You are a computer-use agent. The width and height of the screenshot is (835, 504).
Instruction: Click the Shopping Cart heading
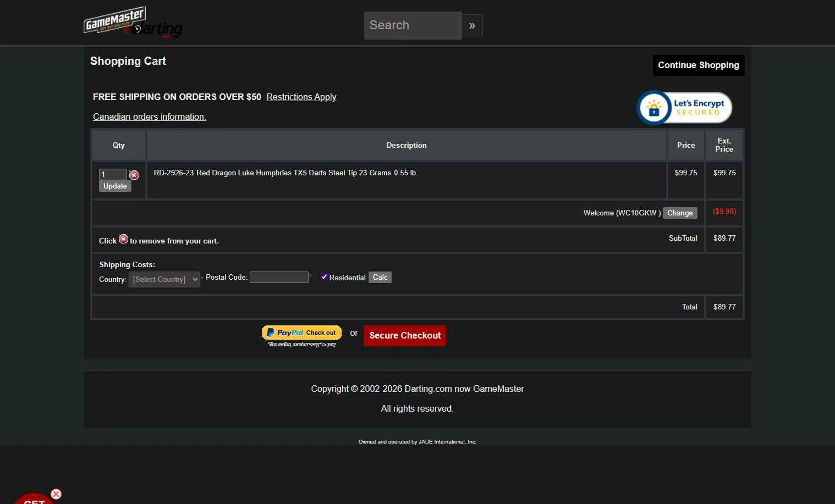[x=128, y=61]
